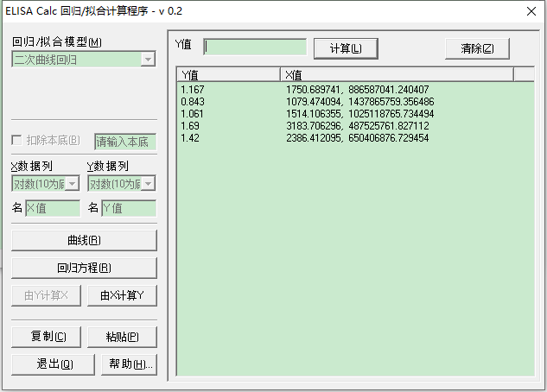Viewport: 547px width, 392px height.
Task: Click the 请输入本底 input field
Action: [125, 142]
